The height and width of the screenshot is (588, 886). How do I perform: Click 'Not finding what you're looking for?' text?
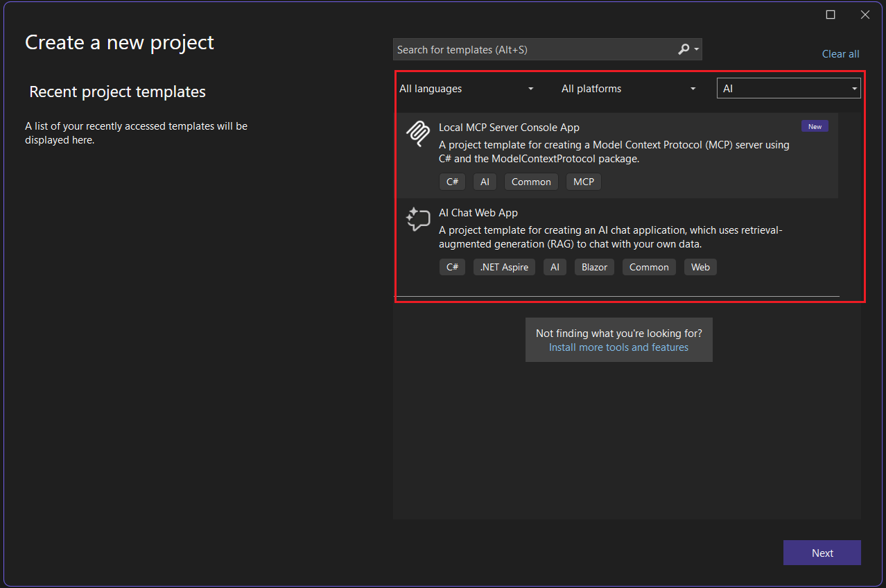pyautogui.click(x=618, y=334)
